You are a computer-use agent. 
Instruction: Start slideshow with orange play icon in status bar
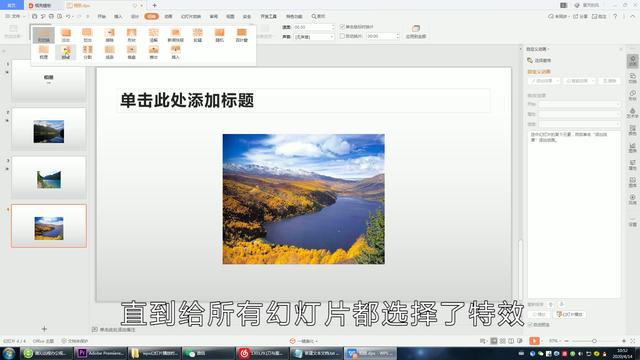pos(534,340)
